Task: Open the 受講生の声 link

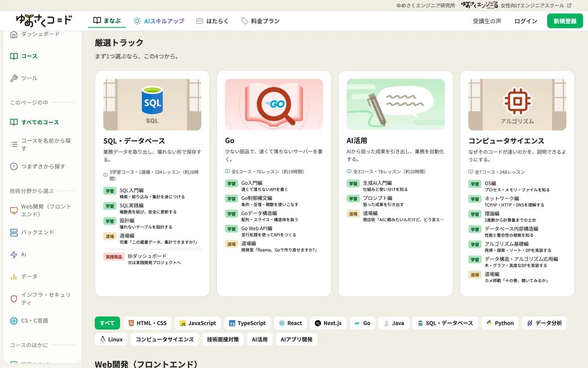Action: (x=487, y=21)
